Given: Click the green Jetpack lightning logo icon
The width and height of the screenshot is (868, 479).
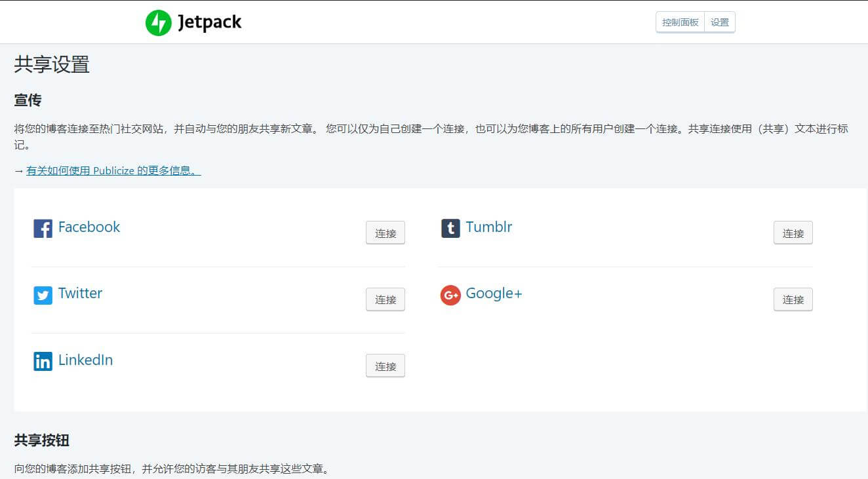Looking at the screenshot, I should (158, 23).
